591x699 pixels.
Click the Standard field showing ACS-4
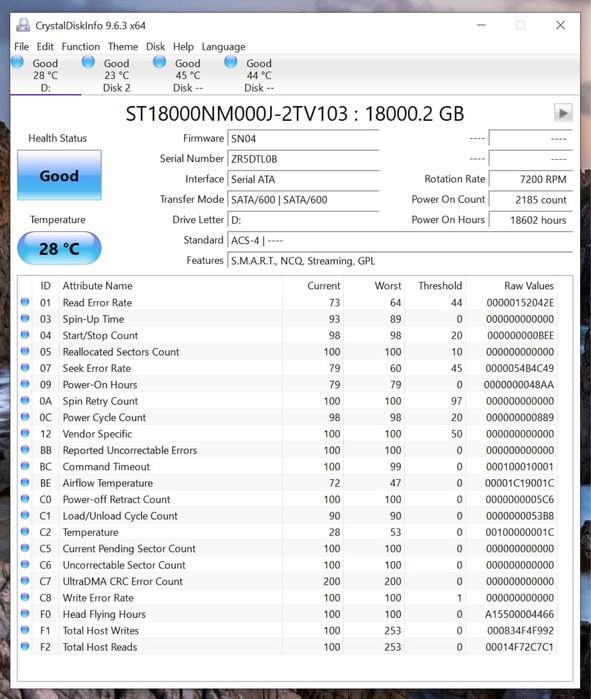coord(400,240)
